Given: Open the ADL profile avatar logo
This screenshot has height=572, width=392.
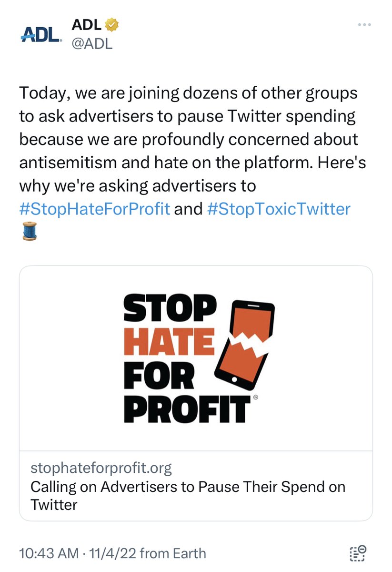Looking at the screenshot, I should pos(41,33).
